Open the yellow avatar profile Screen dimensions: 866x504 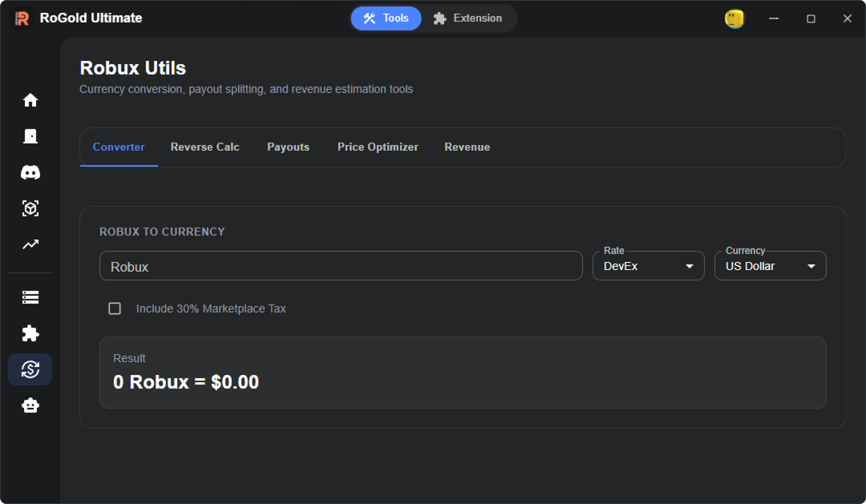734,18
